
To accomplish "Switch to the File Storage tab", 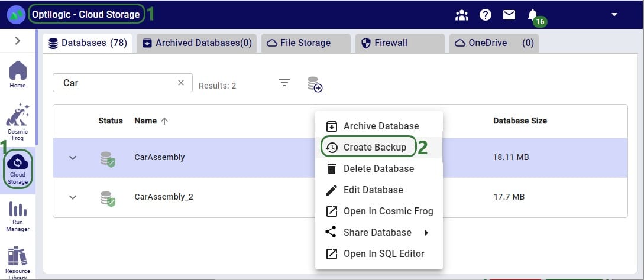I will coord(306,43).
